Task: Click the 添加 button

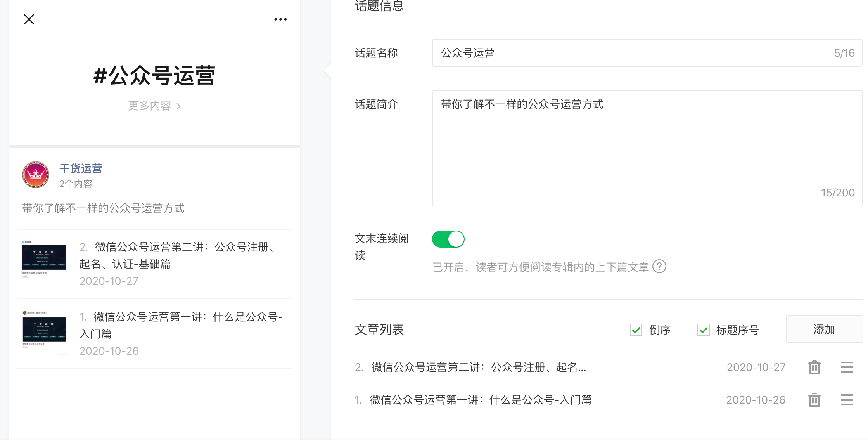Action: tap(824, 330)
